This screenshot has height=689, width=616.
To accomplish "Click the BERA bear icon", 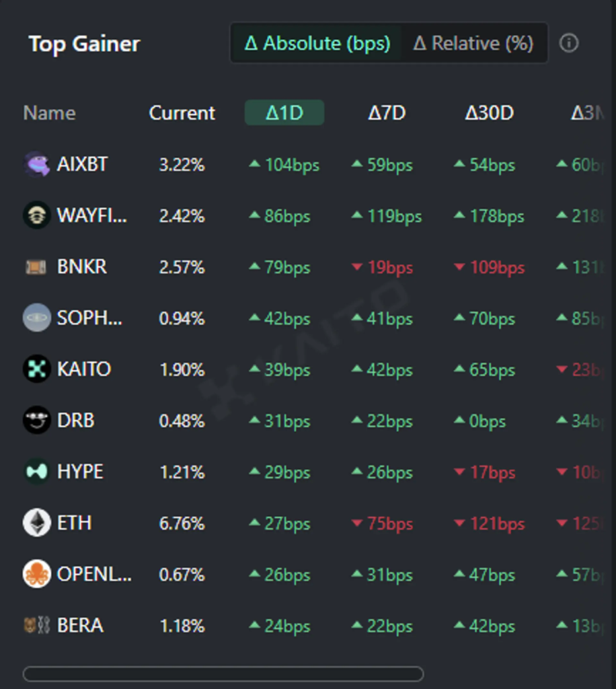I will [36, 625].
